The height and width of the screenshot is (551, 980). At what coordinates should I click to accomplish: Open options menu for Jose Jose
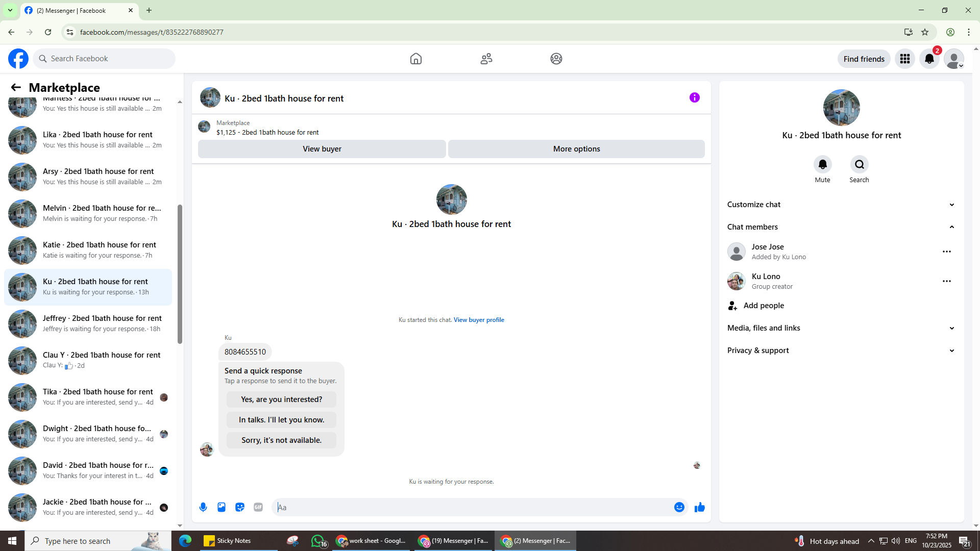(x=946, y=252)
